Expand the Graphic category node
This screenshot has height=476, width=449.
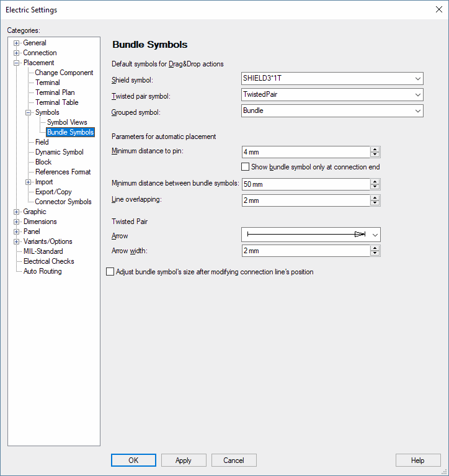[17, 212]
